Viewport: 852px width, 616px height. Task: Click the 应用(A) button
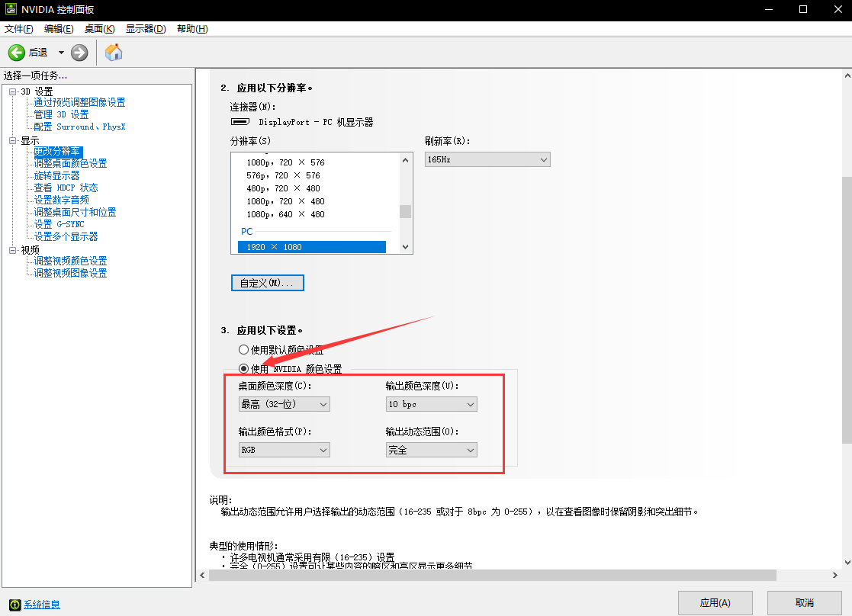pyautogui.click(x=715, y=603)
